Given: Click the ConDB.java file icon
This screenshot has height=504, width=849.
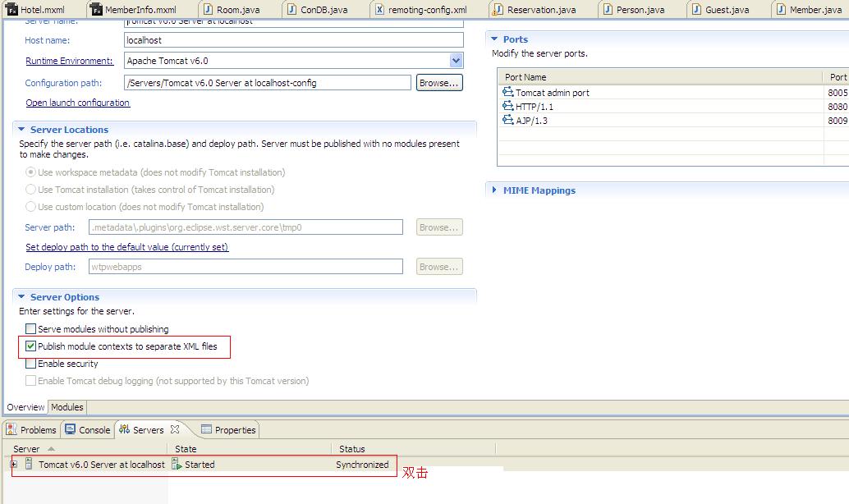Looking at the screenshot, I should click(x=291, y=9).
